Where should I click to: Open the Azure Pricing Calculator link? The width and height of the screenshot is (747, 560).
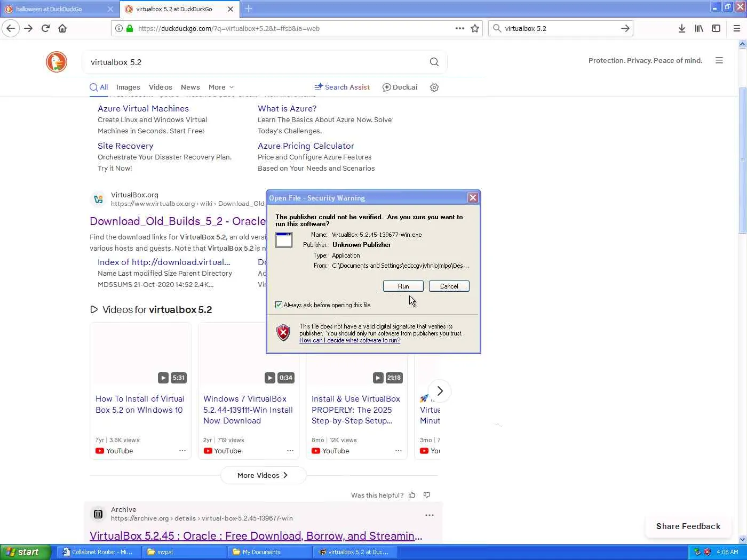[306, 146]
